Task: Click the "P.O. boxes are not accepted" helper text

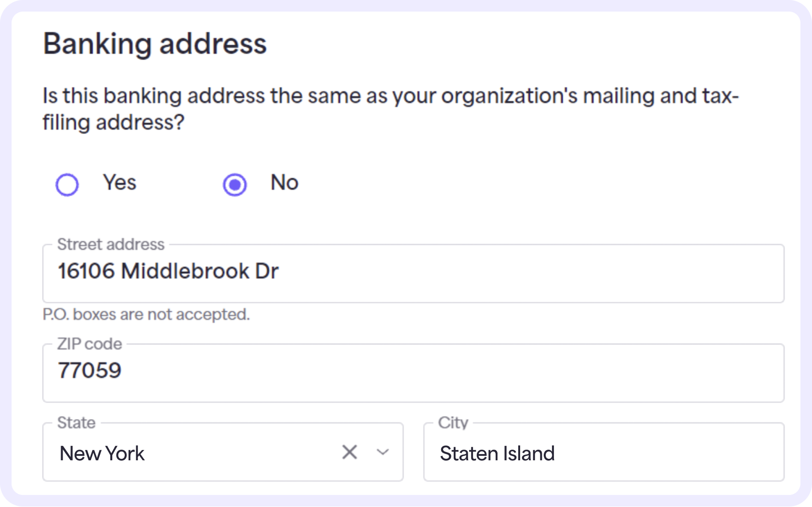Action: coord(146,314)
